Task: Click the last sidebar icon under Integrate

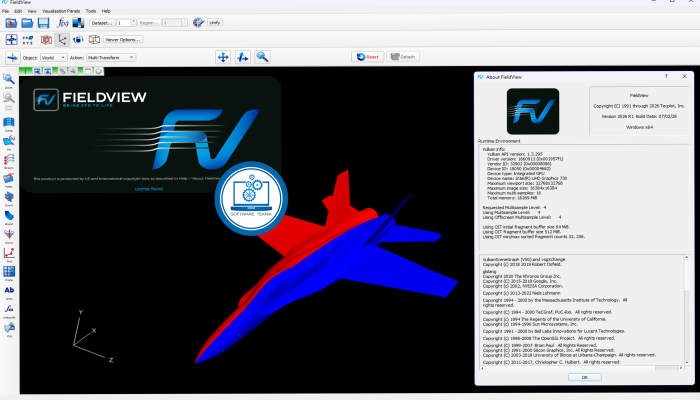Action: click(x=8, y=329)
